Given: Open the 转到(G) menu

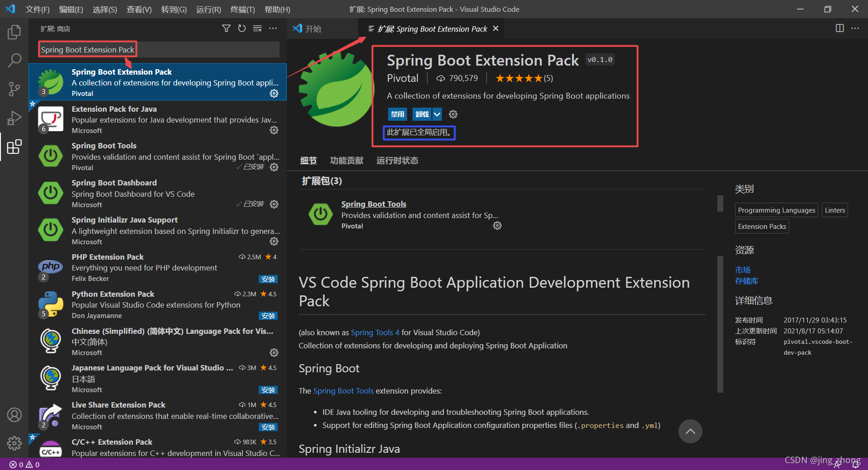Looking at the screenshot, I should [174, 9].
